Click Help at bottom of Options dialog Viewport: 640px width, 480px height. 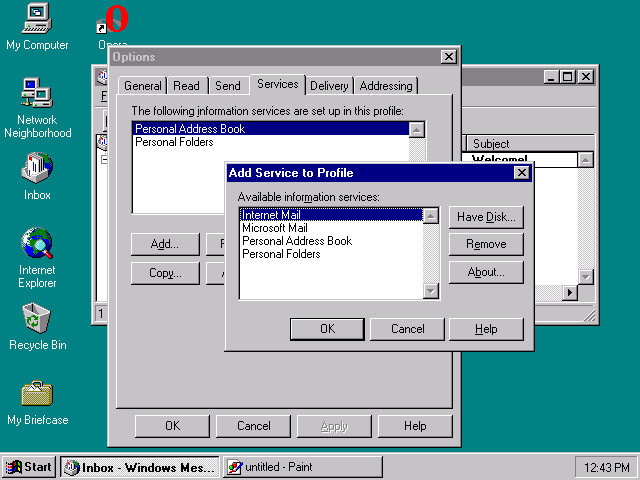(x=415, y=426)
